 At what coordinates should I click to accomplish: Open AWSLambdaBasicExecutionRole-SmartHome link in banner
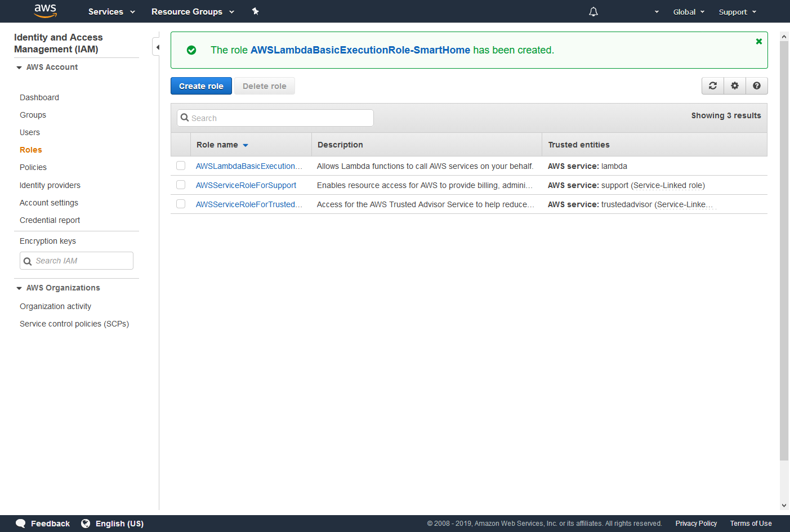[x=360, y=50]
